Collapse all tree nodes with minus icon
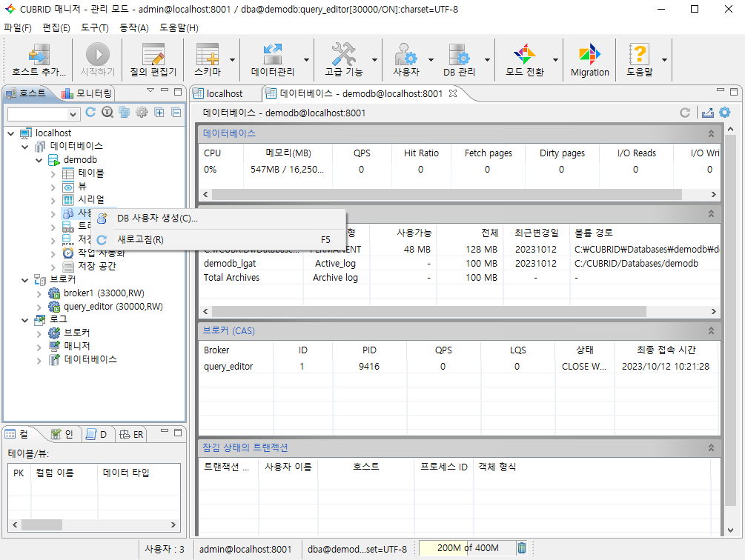This screenshot has height=560, width=745. pos(176,113)
